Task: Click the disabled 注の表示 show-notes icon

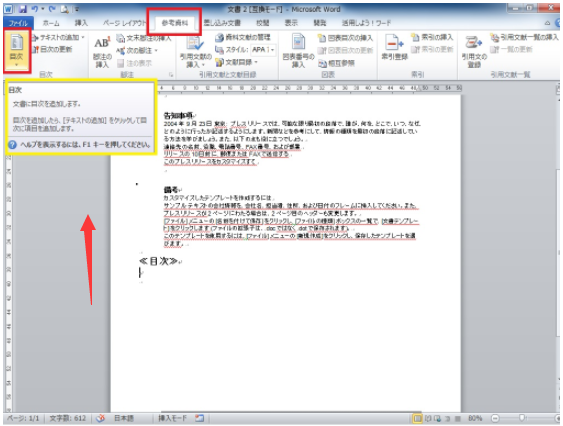Action: point(120,64)
